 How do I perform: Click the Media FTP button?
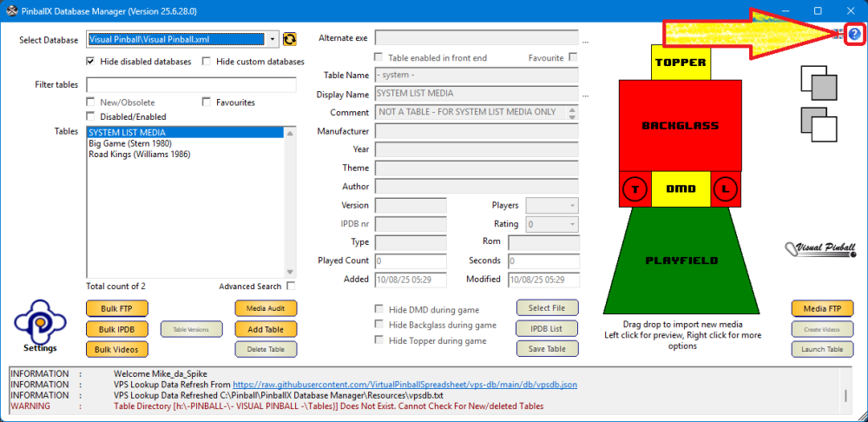tap(822, 308)
